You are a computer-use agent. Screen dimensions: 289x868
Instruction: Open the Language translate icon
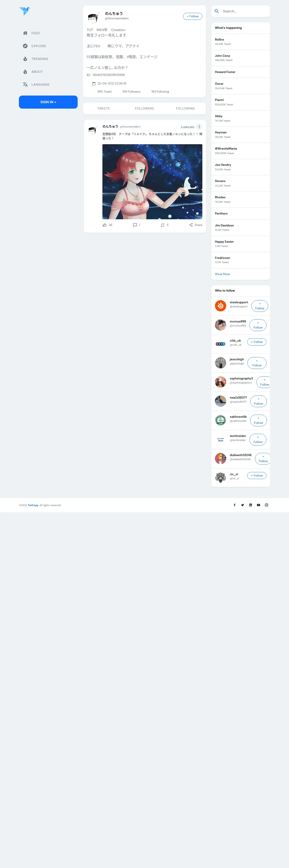[25, 85]
